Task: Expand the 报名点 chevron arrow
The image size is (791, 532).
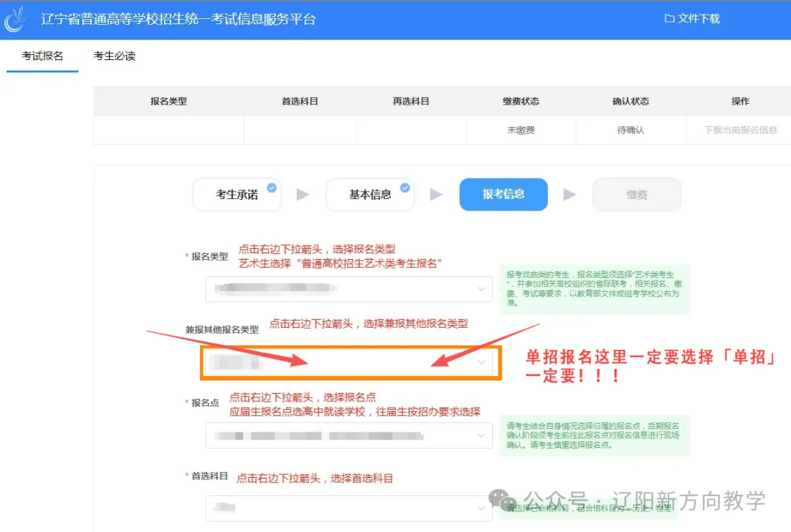Action: pyautogui.click(x=481, y=435)
